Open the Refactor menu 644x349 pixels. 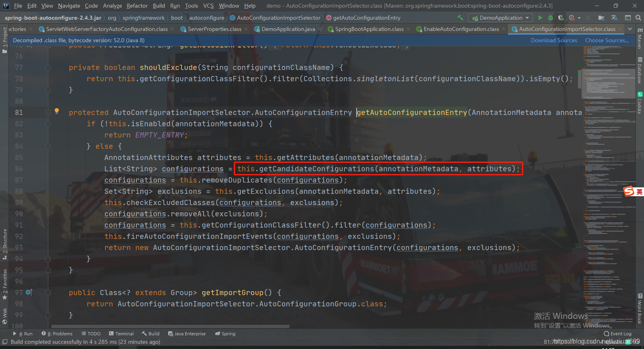pos(137,6)
